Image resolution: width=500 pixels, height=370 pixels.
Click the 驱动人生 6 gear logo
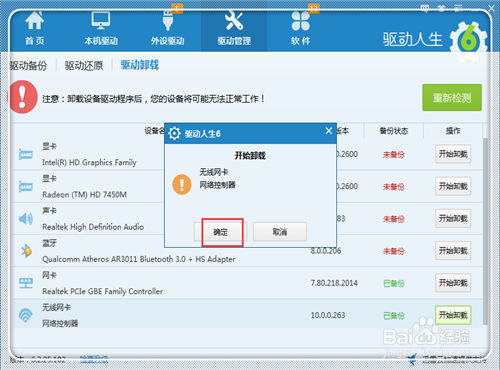(468, 41)
